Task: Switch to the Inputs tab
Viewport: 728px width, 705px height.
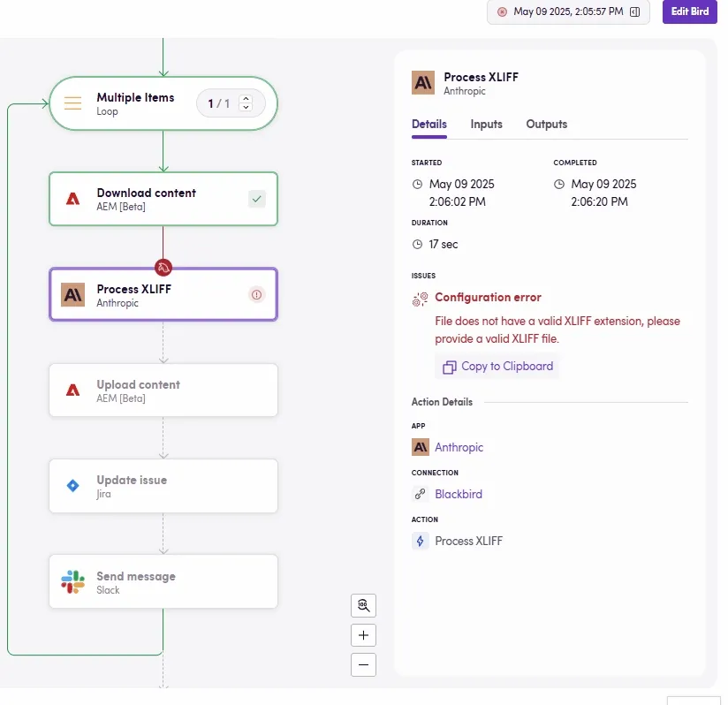Action: [x=486, y=125]
